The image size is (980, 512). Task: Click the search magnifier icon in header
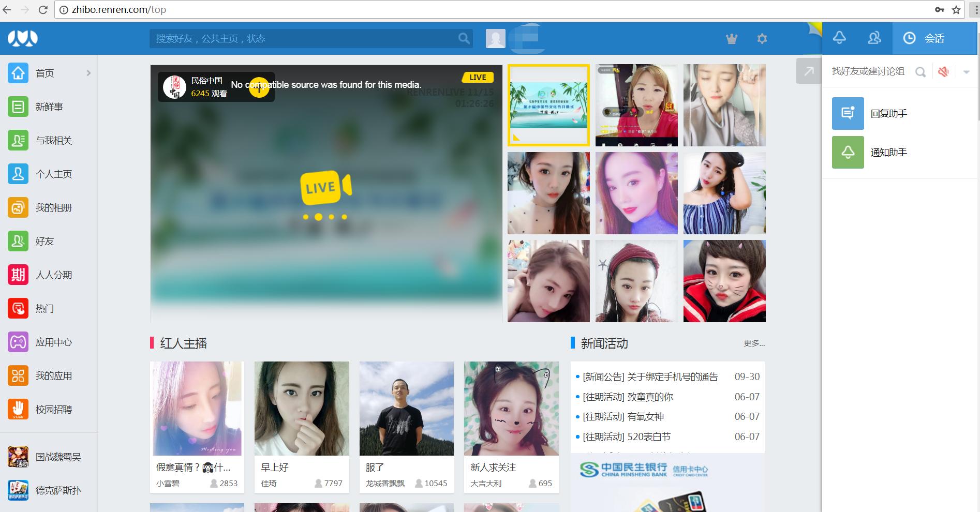tap(464, 38)
